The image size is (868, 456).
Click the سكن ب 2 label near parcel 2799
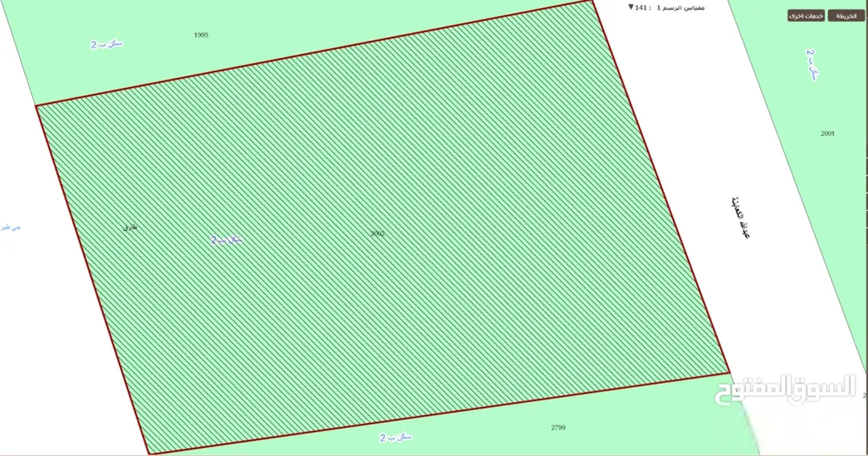coord(395,438)
